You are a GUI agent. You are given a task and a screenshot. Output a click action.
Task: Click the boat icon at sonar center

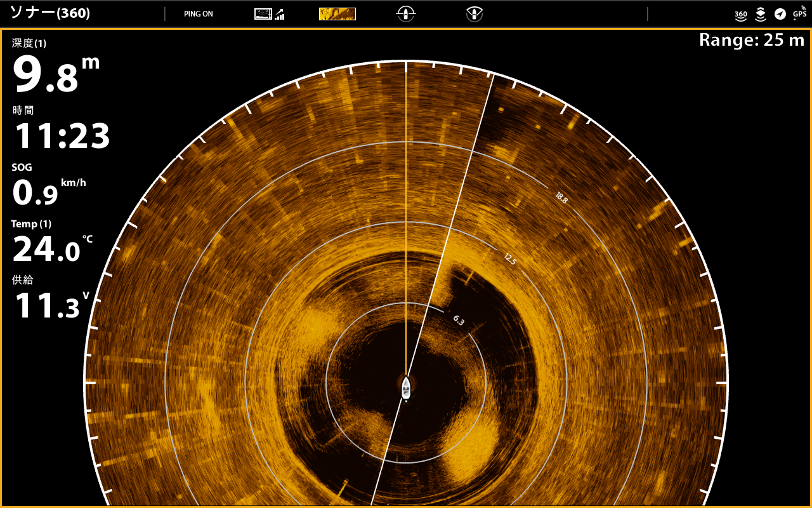(406, 388)
